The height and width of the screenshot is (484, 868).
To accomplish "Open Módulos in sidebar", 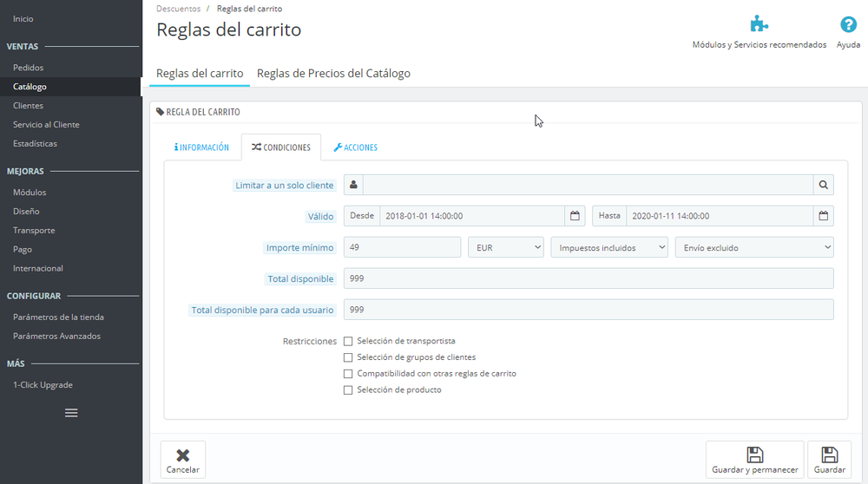I will coord(30,193).
